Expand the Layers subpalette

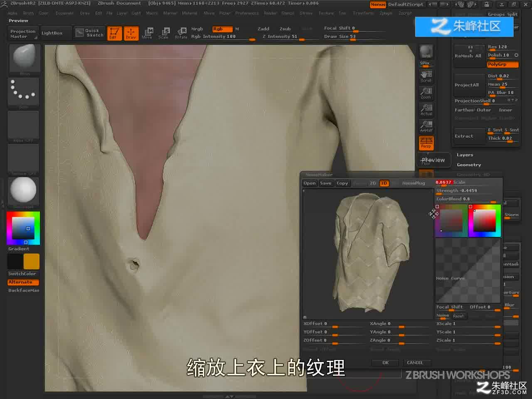(x=465, y=155)
